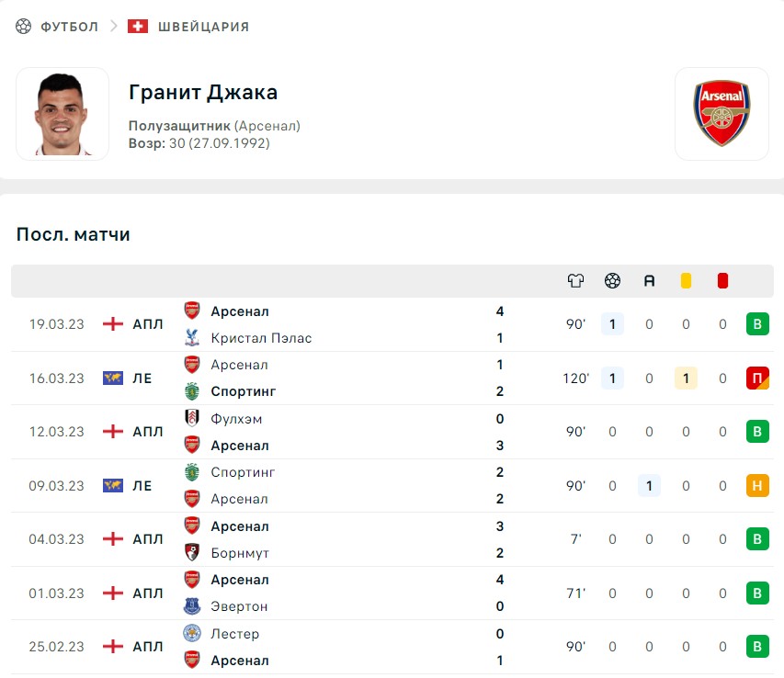Click the Спортинг crest in 16.03.23 match
Screen dimensions: 784x678
coord(192,391)
